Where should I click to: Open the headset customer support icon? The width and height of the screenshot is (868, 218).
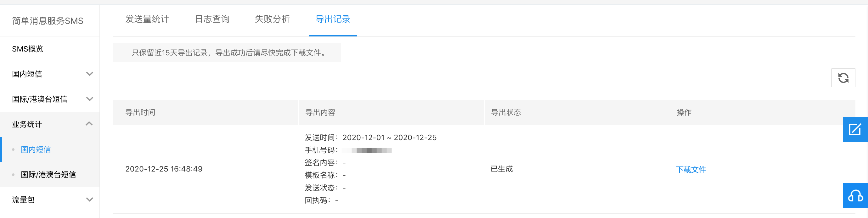(855, 195)
